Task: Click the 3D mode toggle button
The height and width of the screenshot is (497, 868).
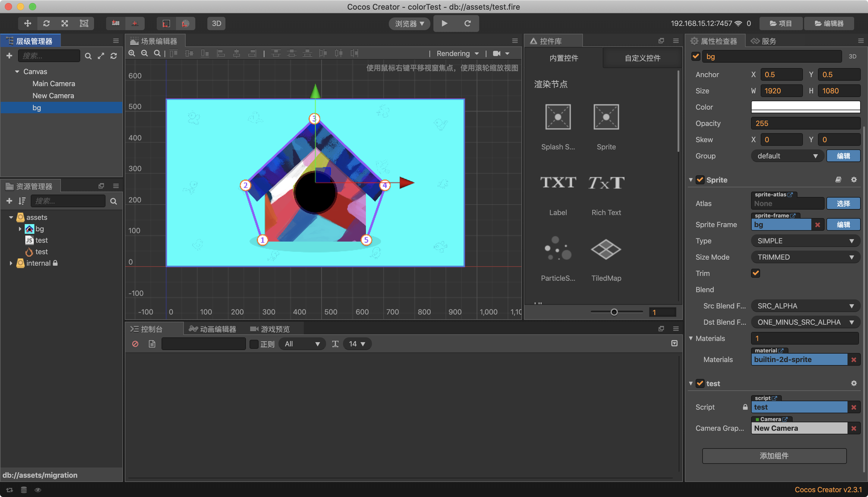Action: point(216,23)
